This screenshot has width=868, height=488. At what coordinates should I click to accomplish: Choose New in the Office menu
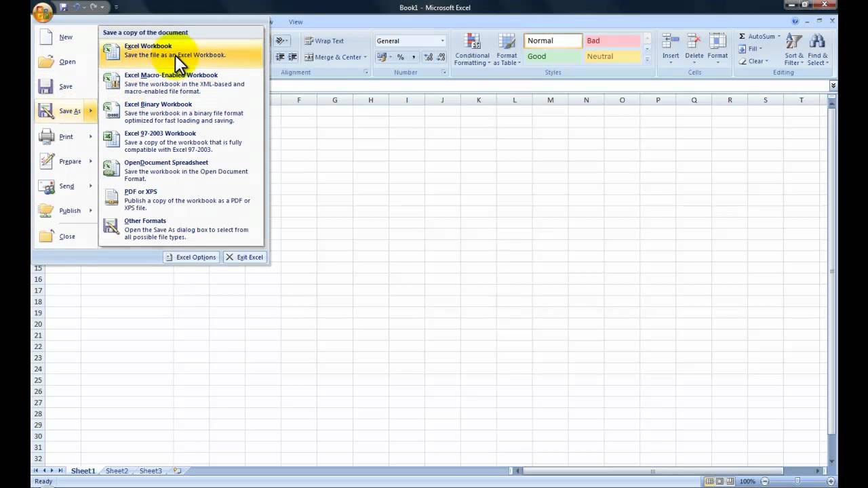click(66, 37)
